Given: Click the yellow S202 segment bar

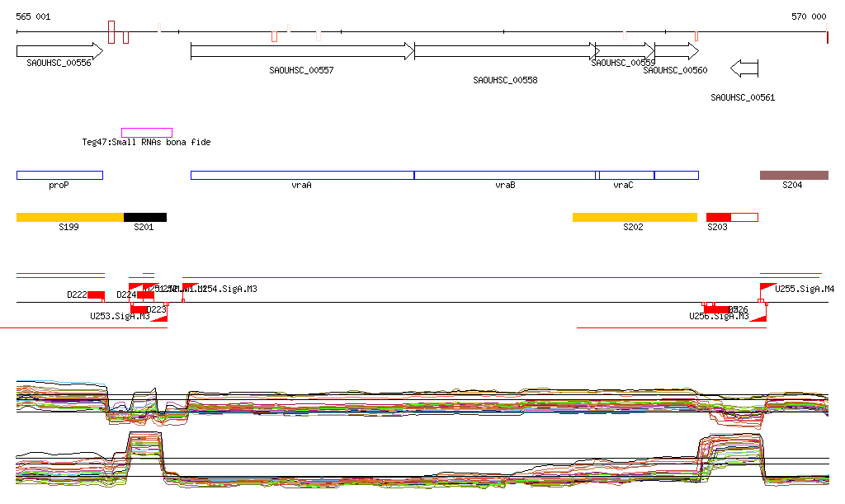Looking at the screenshot, I should 635,217.
